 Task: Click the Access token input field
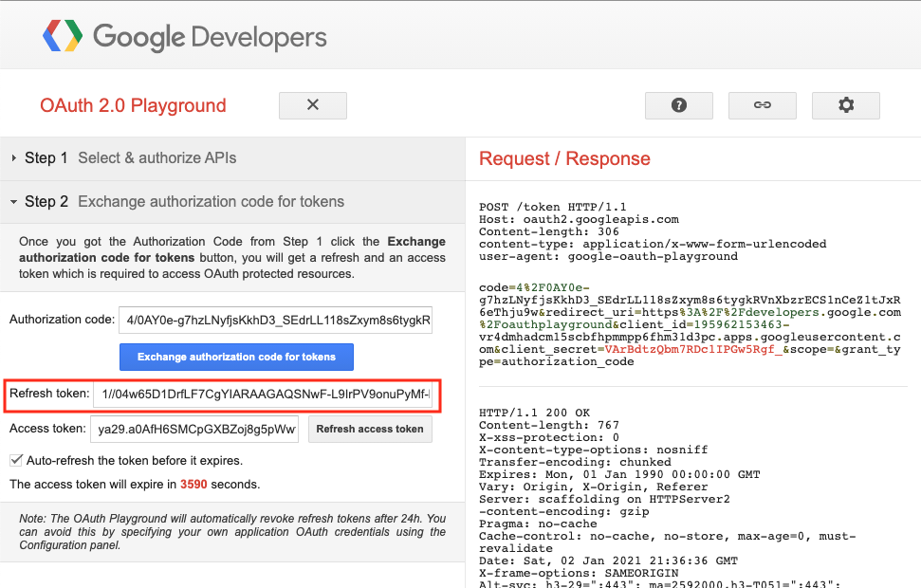(194, 430)
